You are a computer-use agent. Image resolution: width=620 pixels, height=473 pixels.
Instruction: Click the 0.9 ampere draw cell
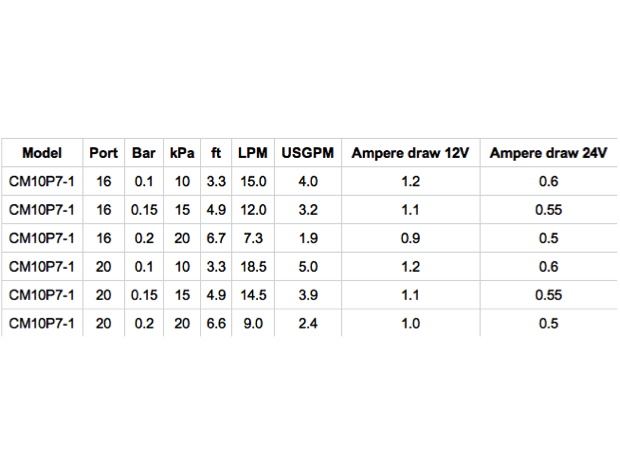[x=410, y=238]
